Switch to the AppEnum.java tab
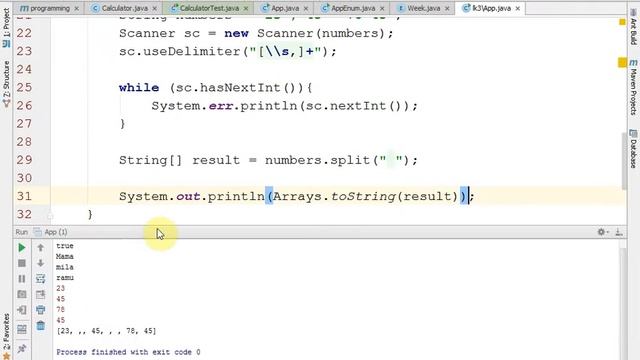This screenshot has height=360, width=640. pos(353,8)
